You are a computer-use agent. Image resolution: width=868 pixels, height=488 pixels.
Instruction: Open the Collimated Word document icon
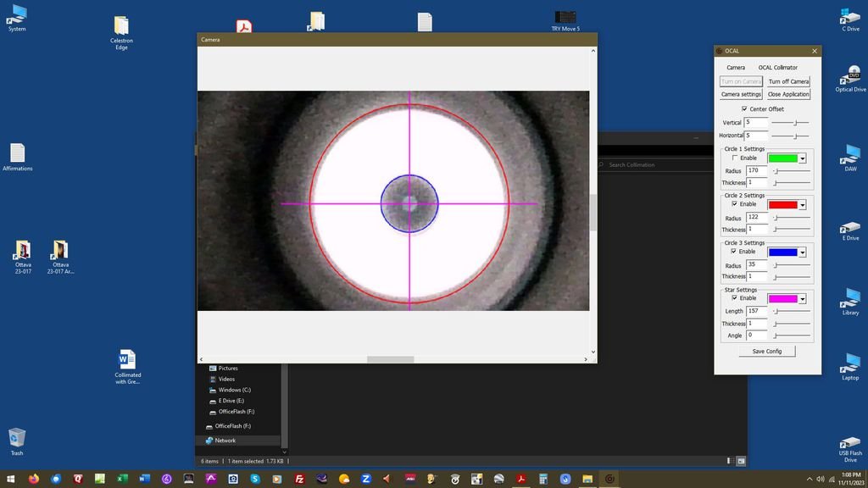127,360
